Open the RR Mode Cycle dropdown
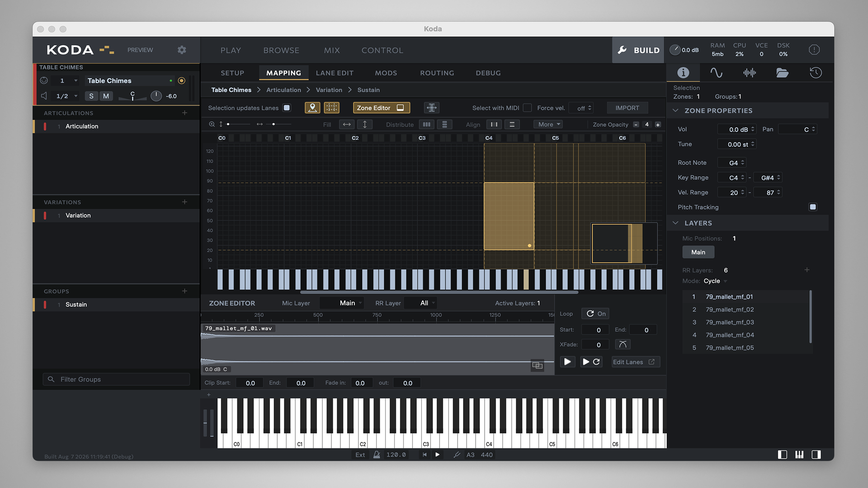This screenshot has height=488, width=868. 715,281
